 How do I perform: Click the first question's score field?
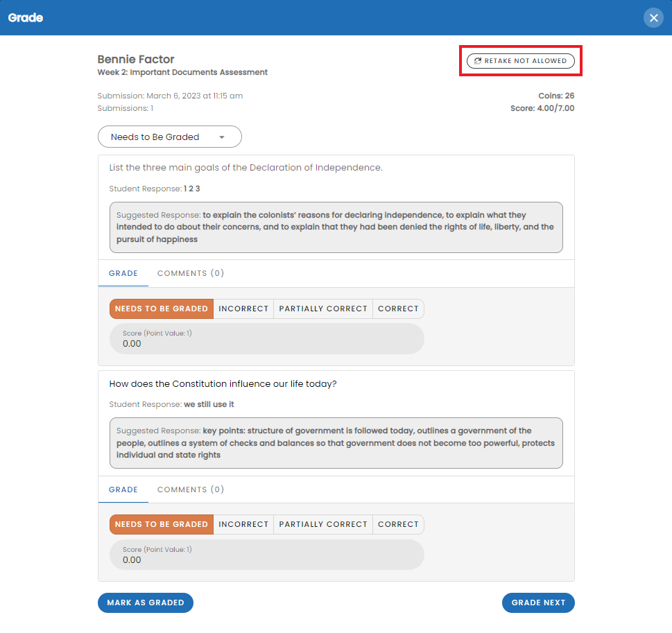[266, 338]
